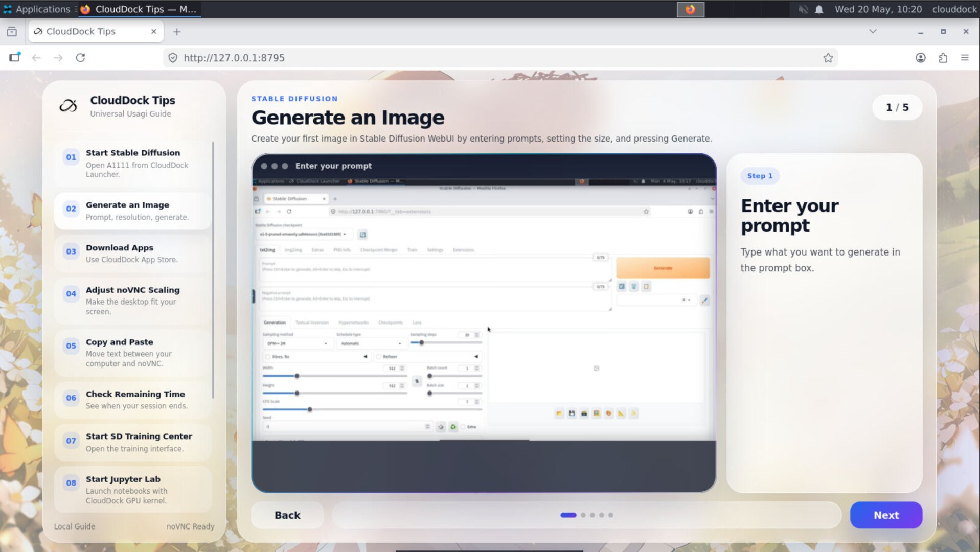Open guide 05 Copy and Paste
The height and width of the screenshot is (552, 980).
tap(132, 353)
